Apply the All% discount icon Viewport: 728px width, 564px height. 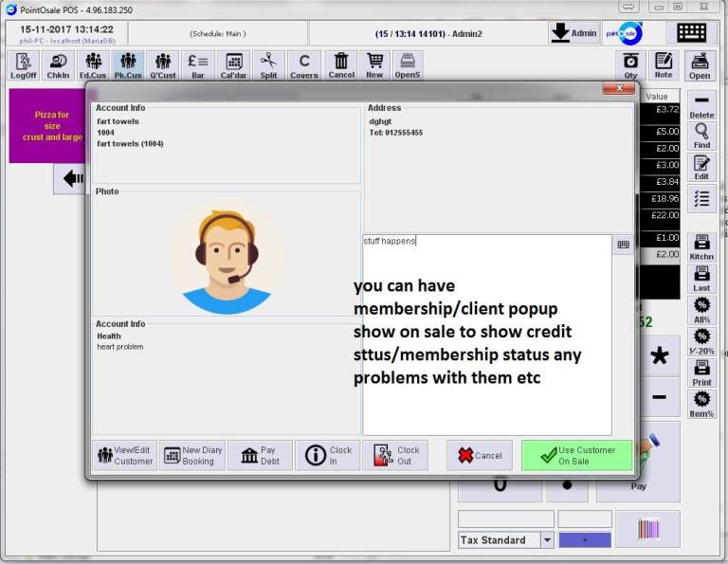tap(701, 311)
